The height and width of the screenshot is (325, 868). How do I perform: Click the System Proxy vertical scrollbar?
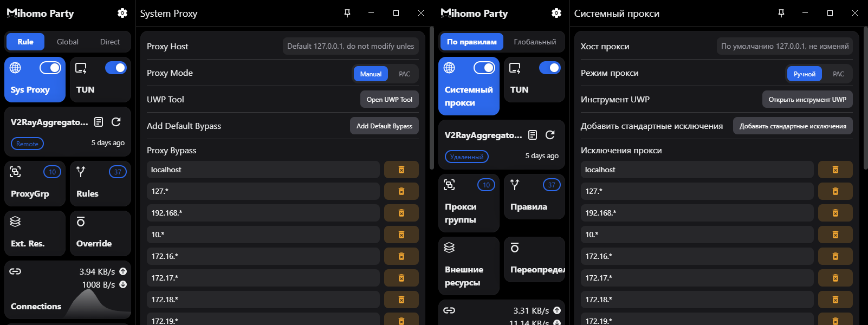pos(431,97)
